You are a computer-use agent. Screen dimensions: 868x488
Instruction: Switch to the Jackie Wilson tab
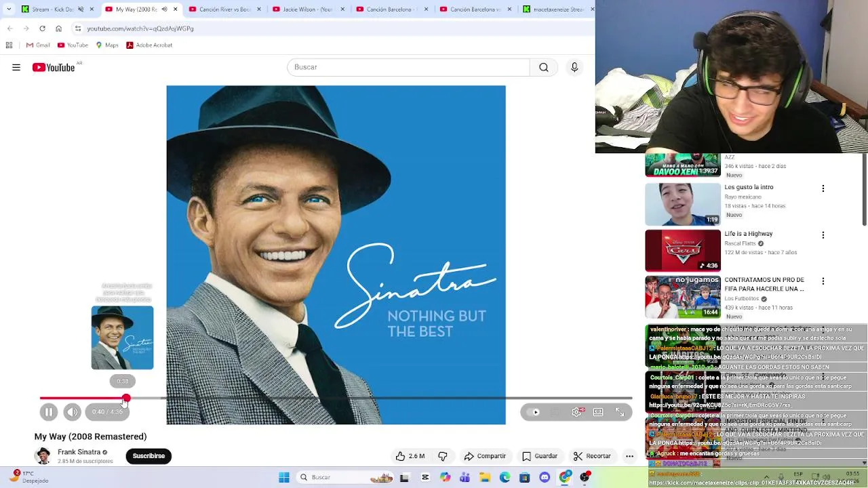tap(307, 9)
